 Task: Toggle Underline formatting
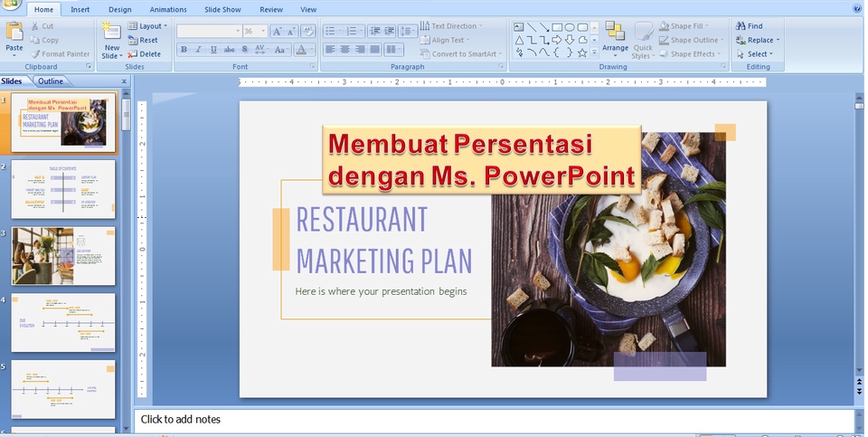tap(213, 49)
